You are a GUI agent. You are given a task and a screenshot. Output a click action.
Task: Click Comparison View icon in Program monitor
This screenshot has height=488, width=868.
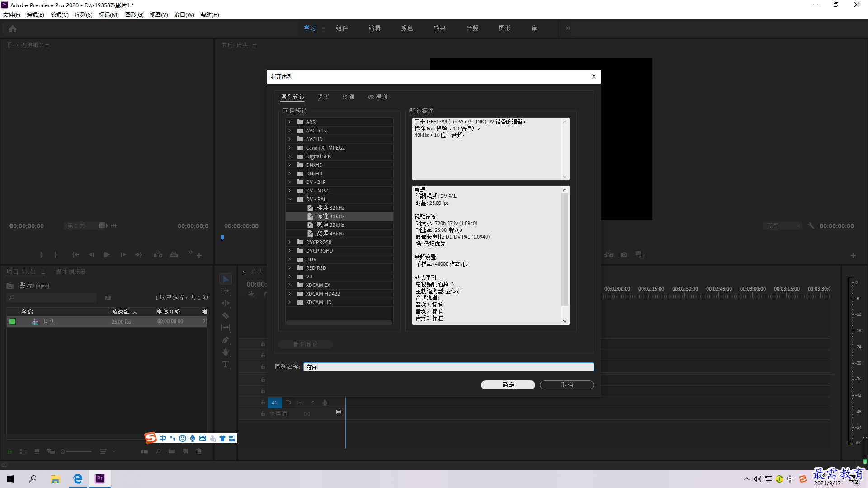pos(640,255)
